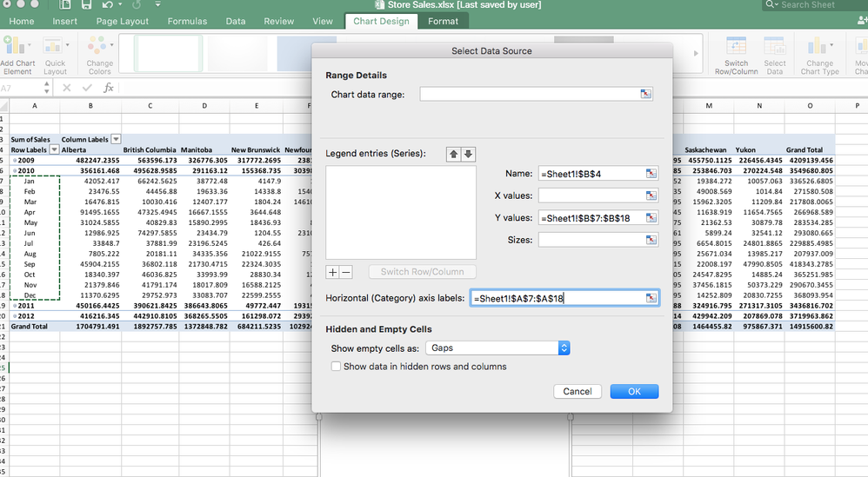Viewport: 868px width, 477px height.
Task: Click the Share person icon at top right
Action: (x=862, y=21)
